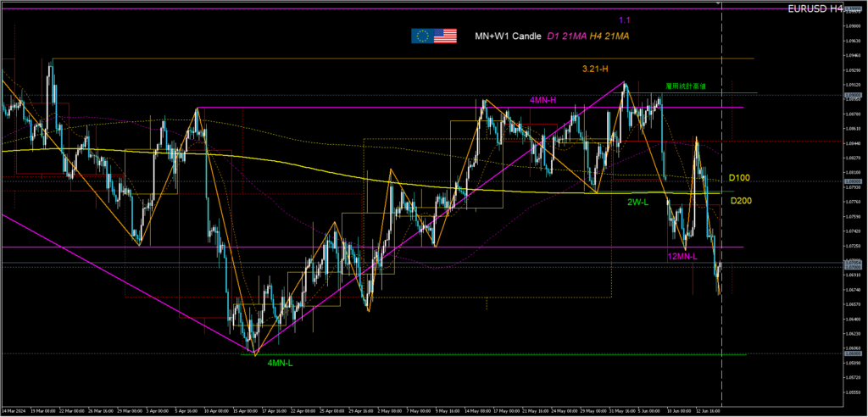
Task: Select the green 雇用統計高値 label
Action: 686,86
